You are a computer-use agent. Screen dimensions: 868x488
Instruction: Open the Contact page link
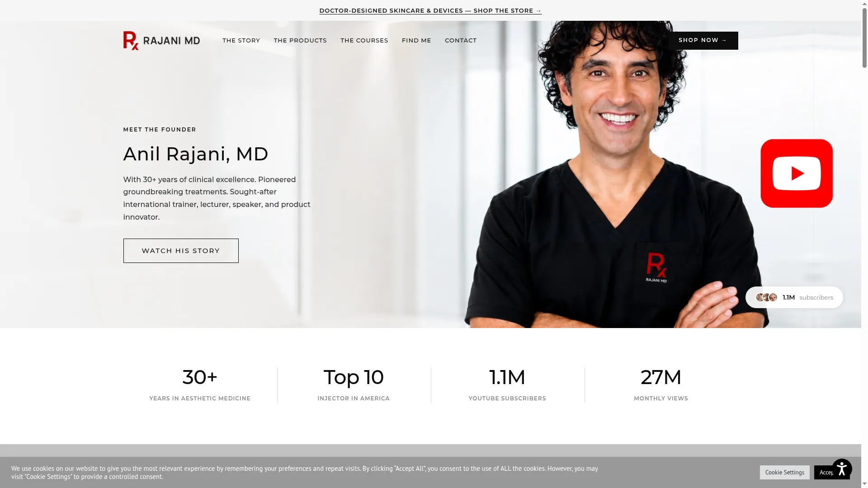(x=461, y=41)
